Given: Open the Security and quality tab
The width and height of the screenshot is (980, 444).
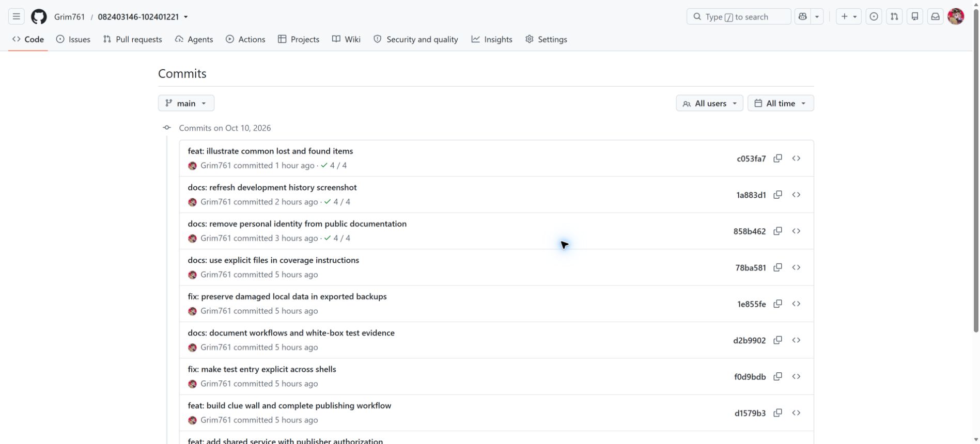Looking at the screenshot, I should (x=416, y=39).
